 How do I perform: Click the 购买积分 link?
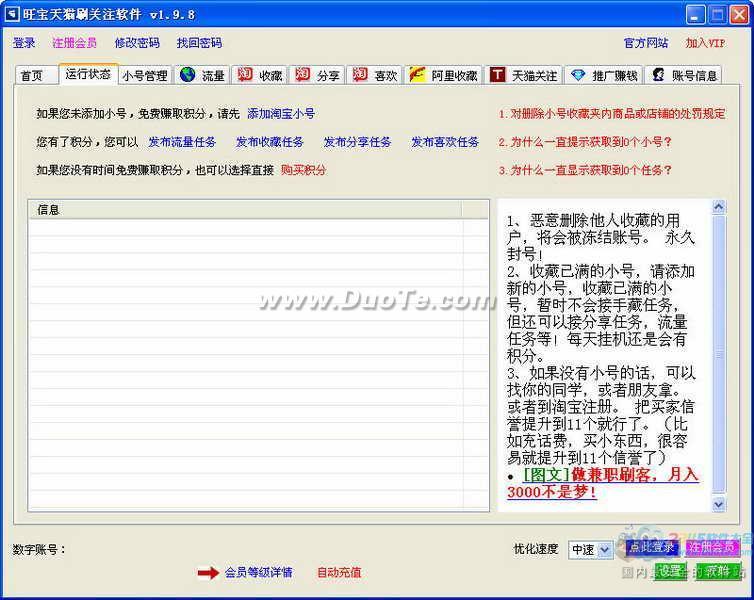pyautogui.click(x=303, y=170)
